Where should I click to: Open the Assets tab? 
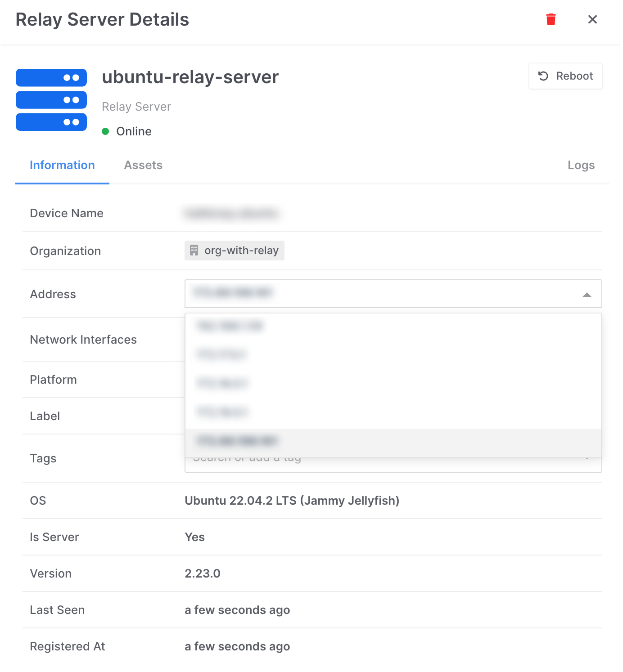pyautogui.click(x=143, y=165)
